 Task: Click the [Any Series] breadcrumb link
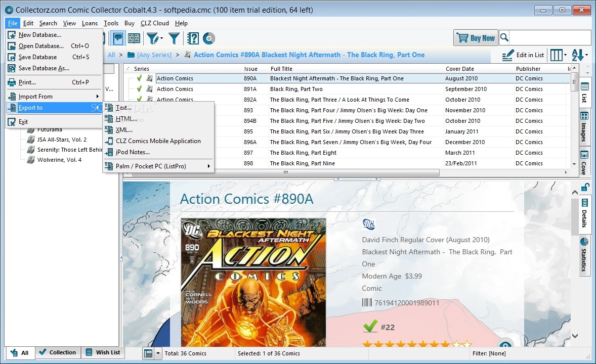tap(154, 55)
